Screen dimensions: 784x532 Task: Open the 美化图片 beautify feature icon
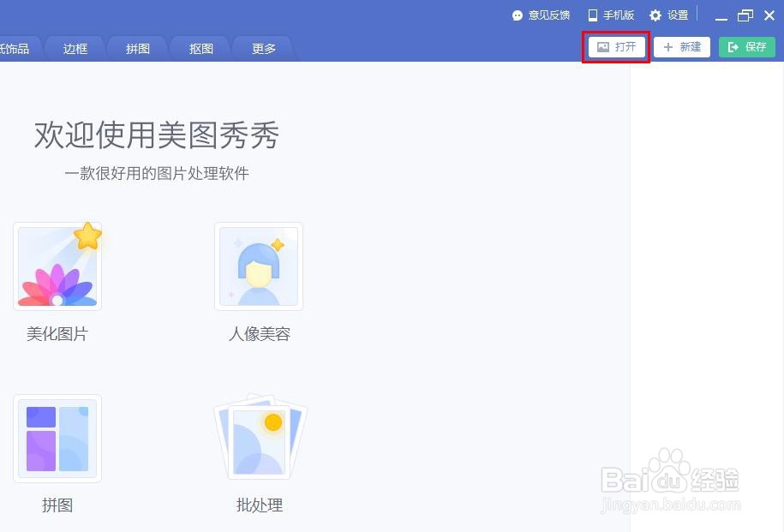pos(57,266)
